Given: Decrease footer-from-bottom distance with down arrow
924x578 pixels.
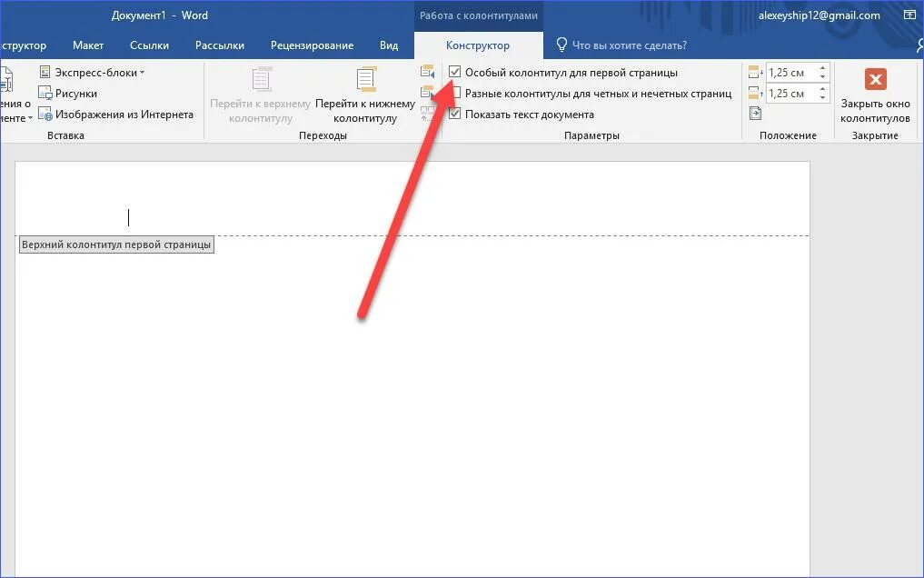Looking at the screenshot, I should click(x=822, y=98).
